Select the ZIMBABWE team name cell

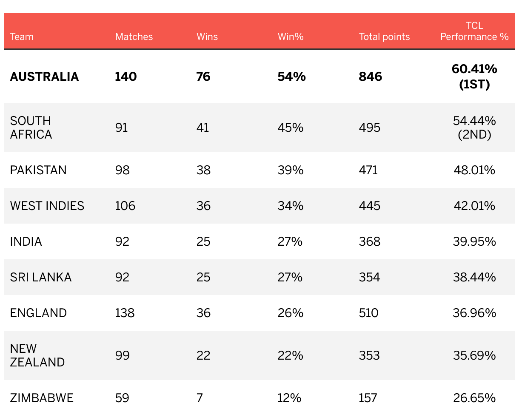[x=42, y=398]
